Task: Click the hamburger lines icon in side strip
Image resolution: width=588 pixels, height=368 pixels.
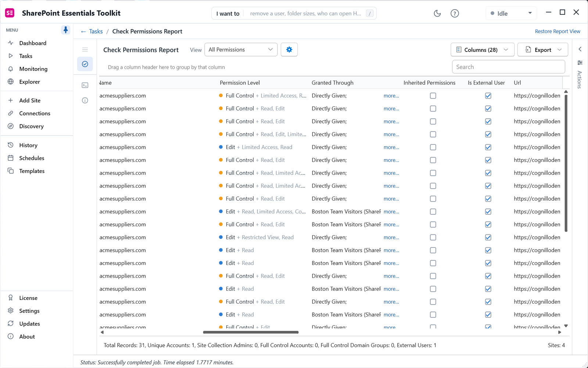Action: [85, 50]
